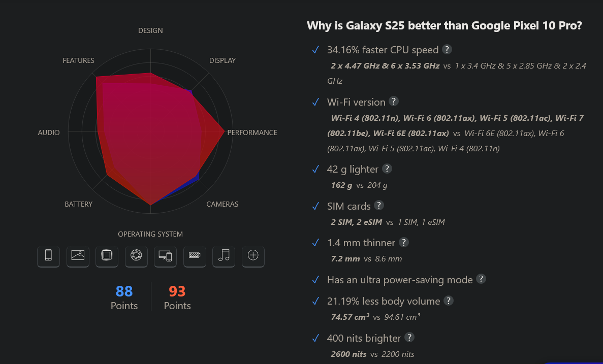The image size is (603, 364).
Task: Open help for ultra power-saving mode
Action: click(481, 279)
